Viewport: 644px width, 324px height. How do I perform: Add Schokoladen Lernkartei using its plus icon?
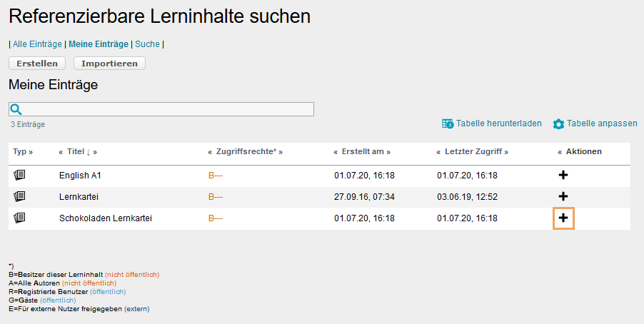(x=563, y=218)
